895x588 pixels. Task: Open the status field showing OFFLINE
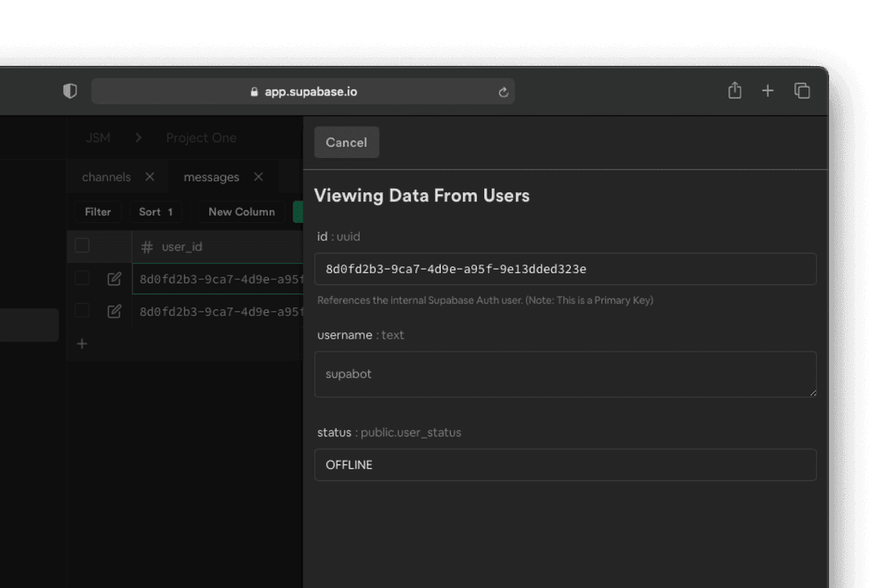pos(565,464)
